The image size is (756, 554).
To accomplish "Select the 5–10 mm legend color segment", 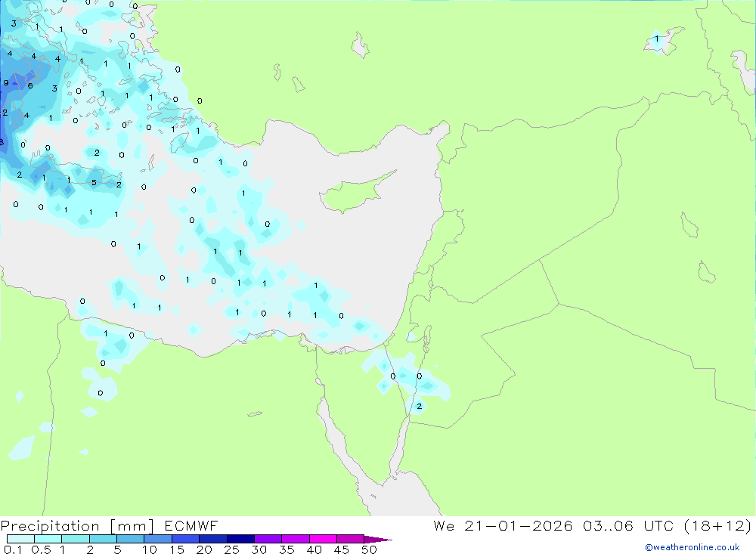I will click(x=131, y=539).
